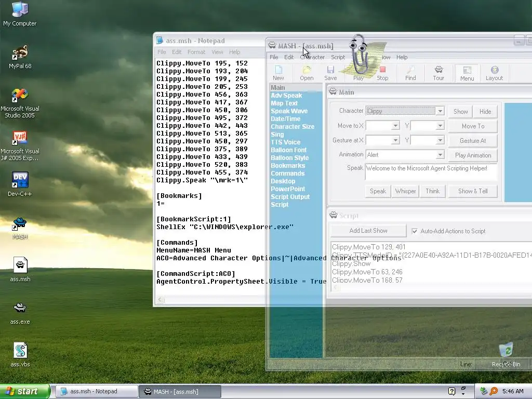Select Script Output in MASH sidebar

coord(290,197)
